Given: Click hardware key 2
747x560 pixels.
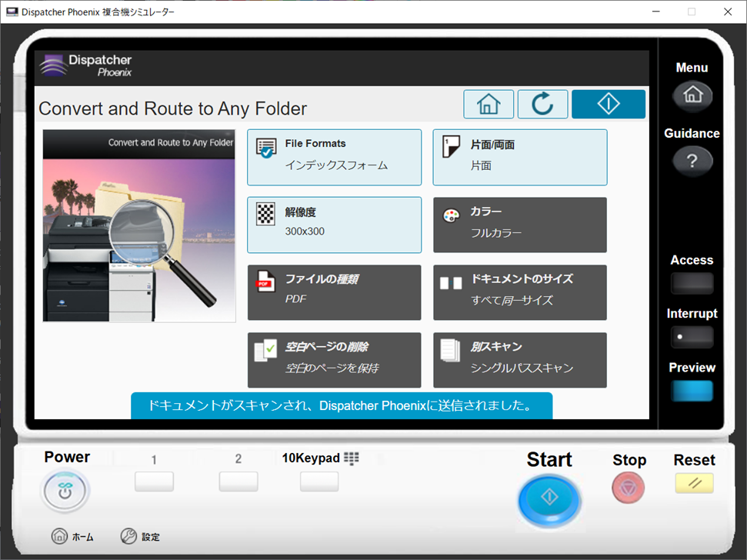Looking at the screenshot, I should [238, 482].
